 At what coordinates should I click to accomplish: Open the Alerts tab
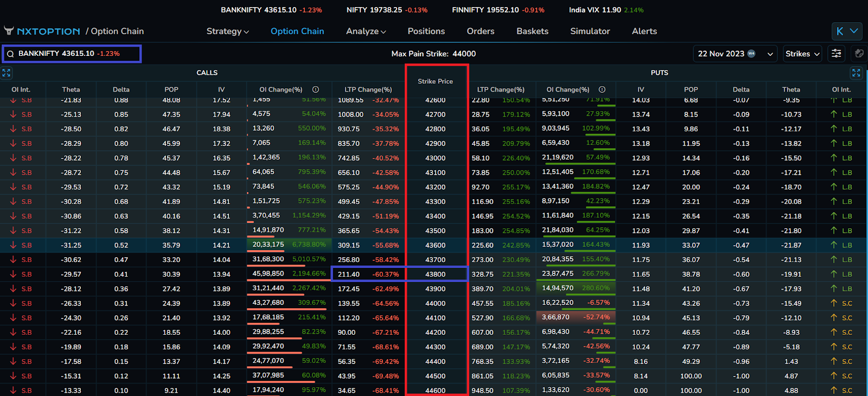pyautogui.click(x=644, y=31)
